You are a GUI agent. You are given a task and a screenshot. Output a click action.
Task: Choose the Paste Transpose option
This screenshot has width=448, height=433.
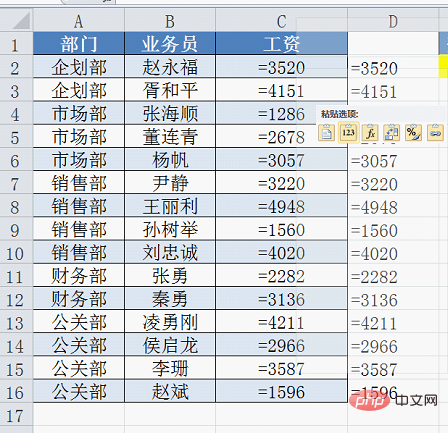click(392, 133)
